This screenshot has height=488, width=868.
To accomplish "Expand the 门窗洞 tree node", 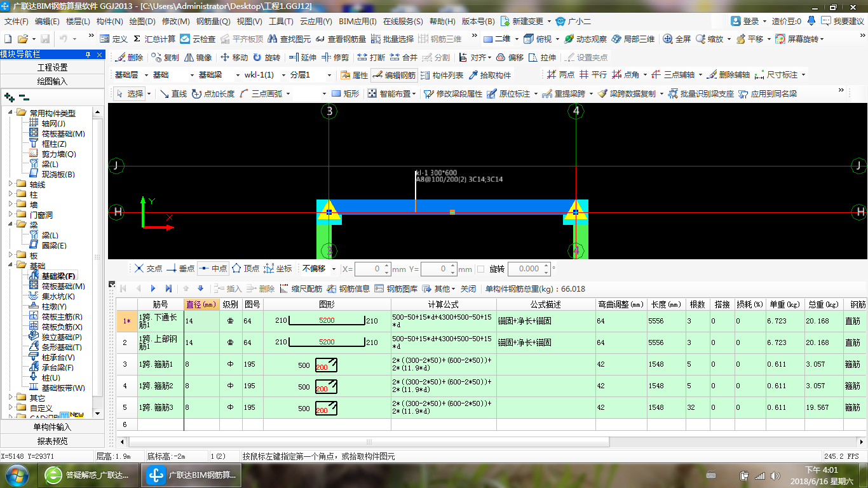I will [x=11, y=215].
